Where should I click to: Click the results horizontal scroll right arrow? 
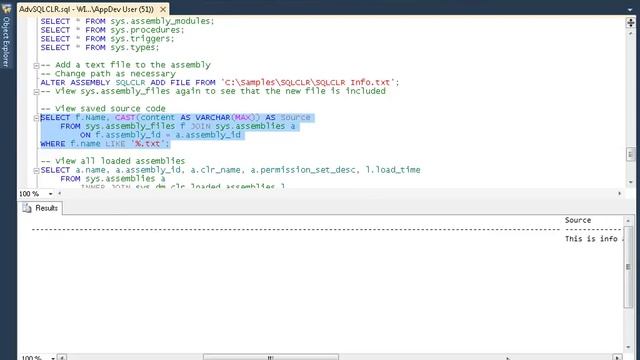point(618,357)
